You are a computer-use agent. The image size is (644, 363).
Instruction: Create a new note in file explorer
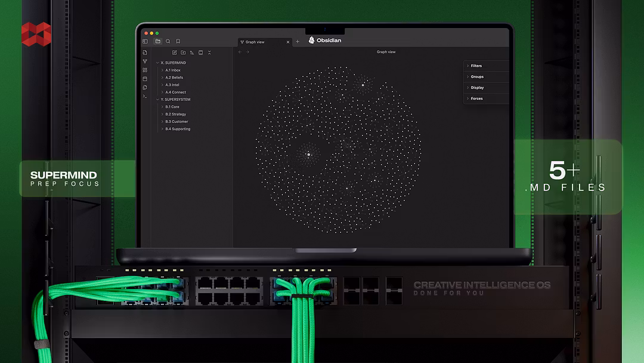coord(174,53)
